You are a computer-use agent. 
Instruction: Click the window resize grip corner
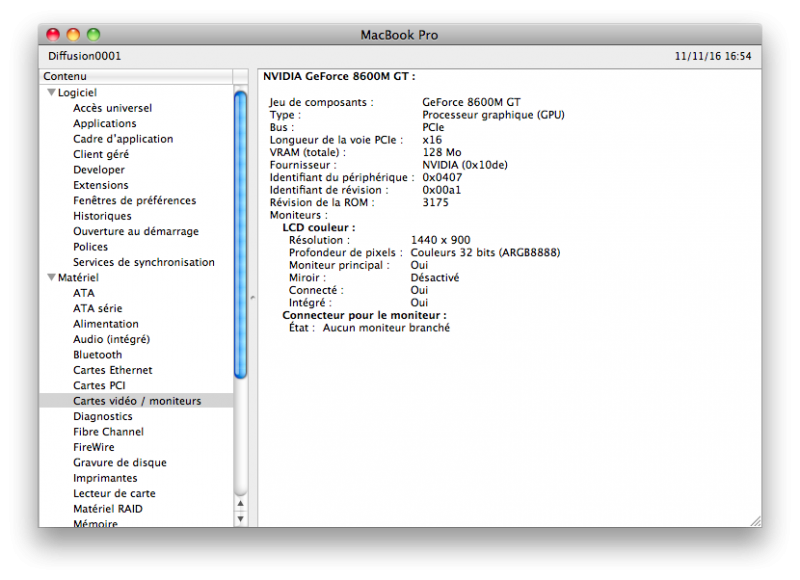coord(756,521)
